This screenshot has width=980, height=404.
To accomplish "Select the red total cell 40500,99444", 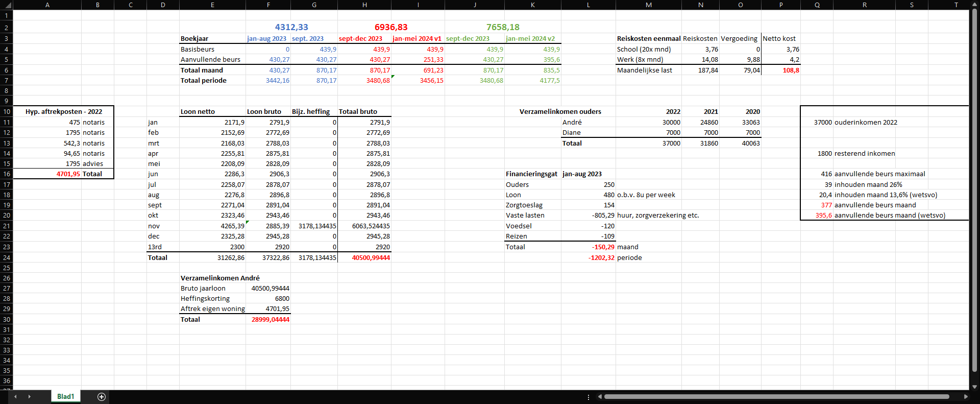I will [x=364, y=257].
